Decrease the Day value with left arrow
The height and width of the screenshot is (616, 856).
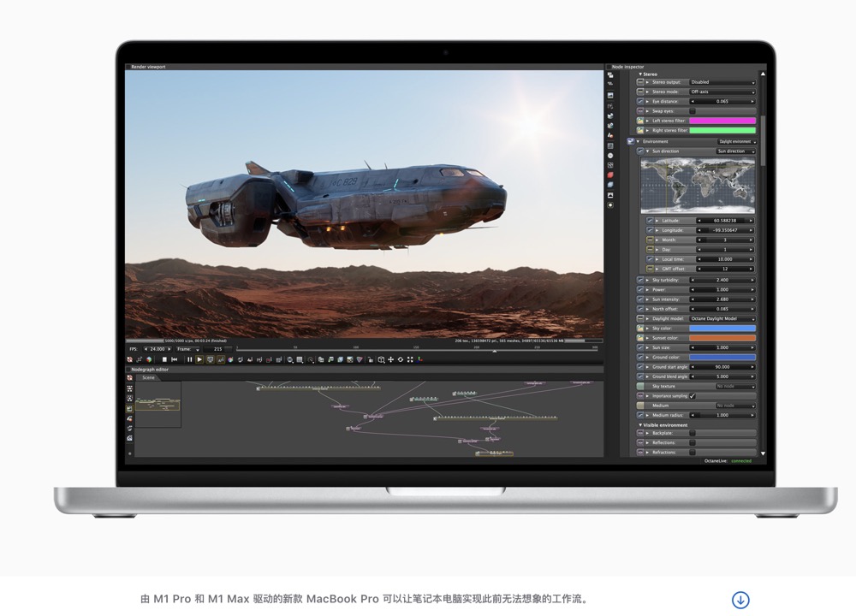point(698,250)
